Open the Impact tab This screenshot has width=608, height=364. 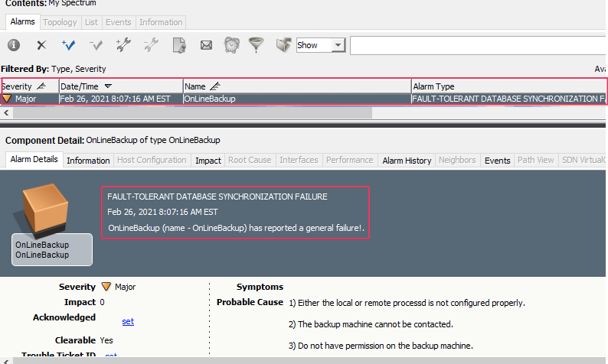(x=208, y=161)
